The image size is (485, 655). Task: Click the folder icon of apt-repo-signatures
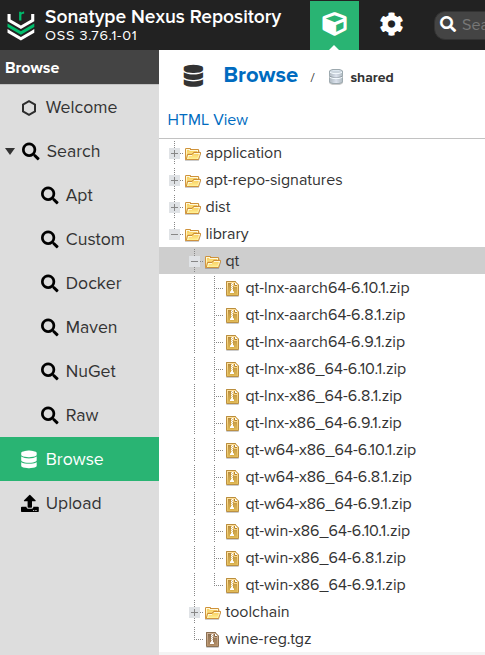(x=193, y=181)
